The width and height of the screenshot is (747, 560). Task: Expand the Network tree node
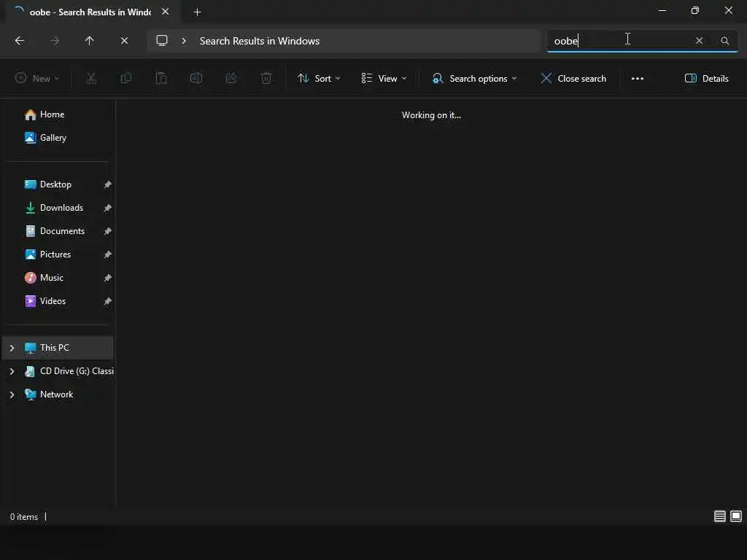pyautogui.click(x=12, y=394)
